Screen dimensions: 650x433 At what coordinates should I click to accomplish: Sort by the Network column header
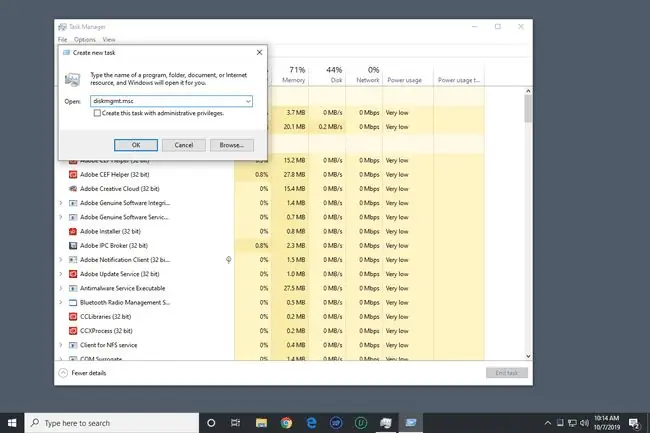[x=364, y=75]
